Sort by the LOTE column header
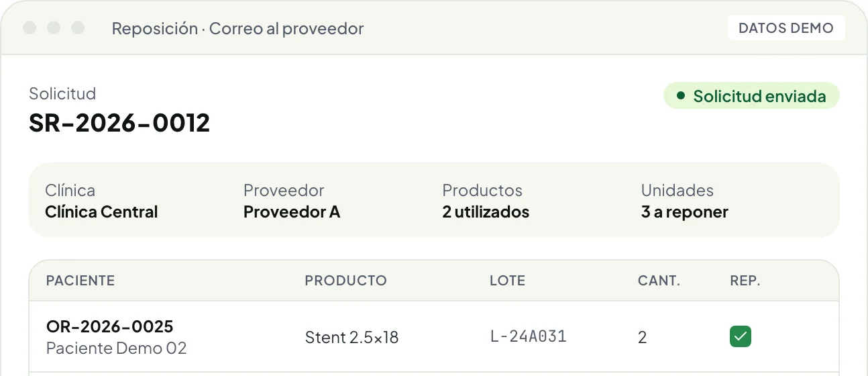This screenshot has width=868, height=376. [507, 281]
